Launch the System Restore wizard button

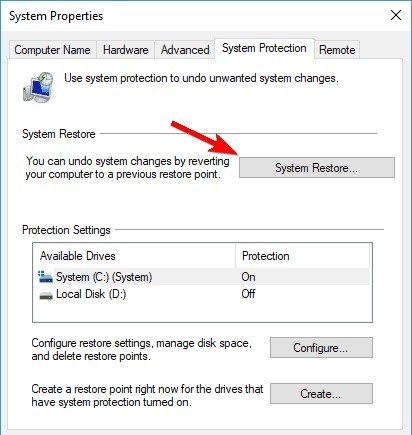(317, 168)
